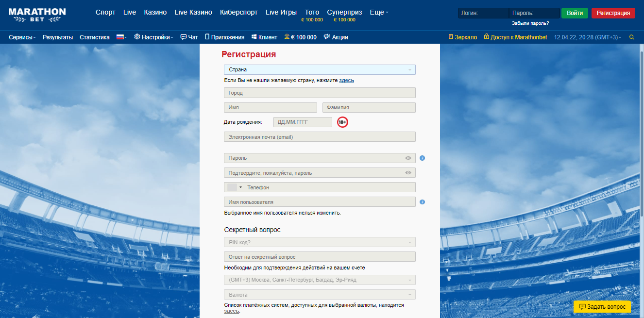
Task: Click the Имя пользователя field
Action: (320, 202)
